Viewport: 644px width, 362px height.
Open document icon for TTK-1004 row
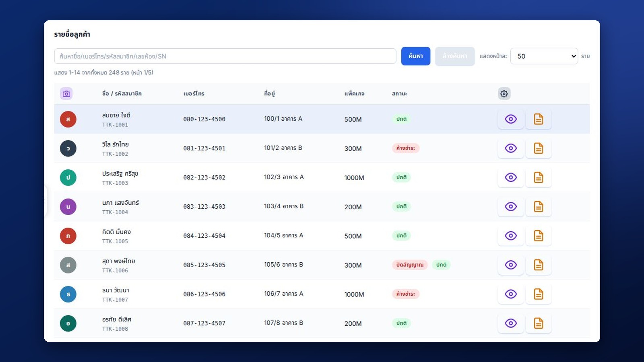pos(539,207)
